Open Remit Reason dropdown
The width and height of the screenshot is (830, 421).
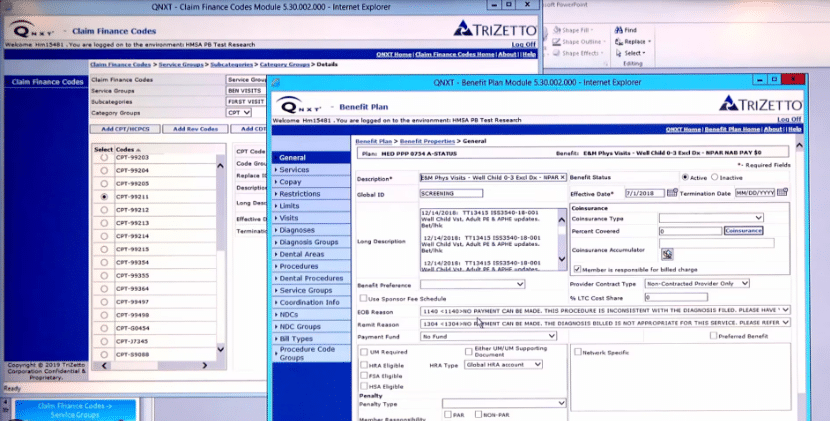[x=605, y=323]
